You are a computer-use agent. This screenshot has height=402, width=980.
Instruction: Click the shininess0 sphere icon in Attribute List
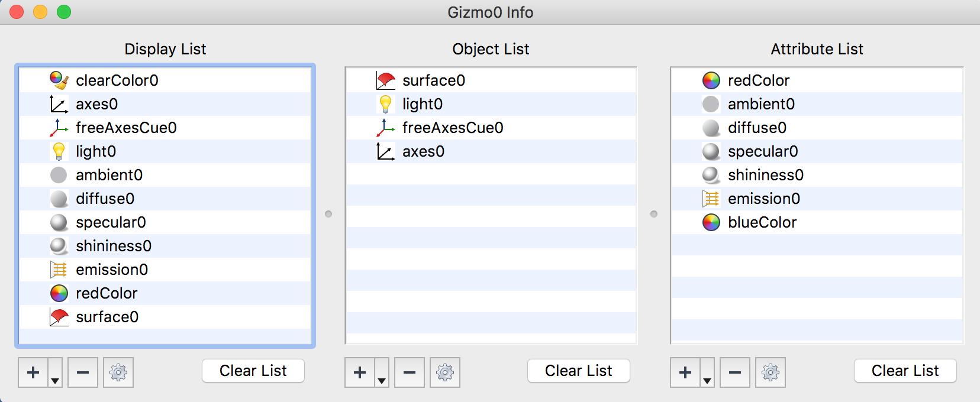[x=711, y=175]
